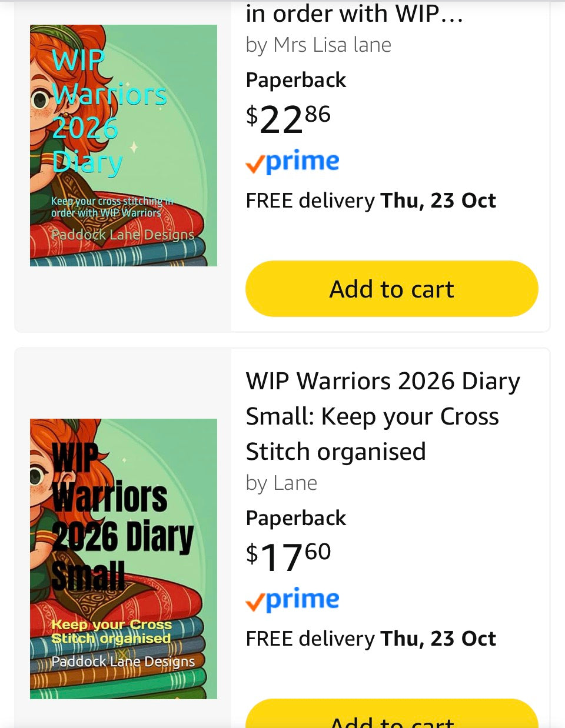Open the author page for Lane
The image size is (565, 728).
point(281,482)
